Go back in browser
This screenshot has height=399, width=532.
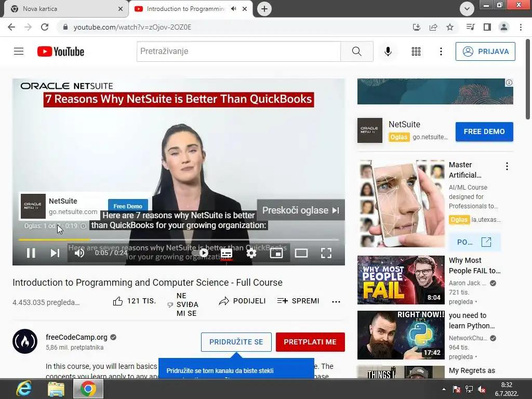coord(11,27)
